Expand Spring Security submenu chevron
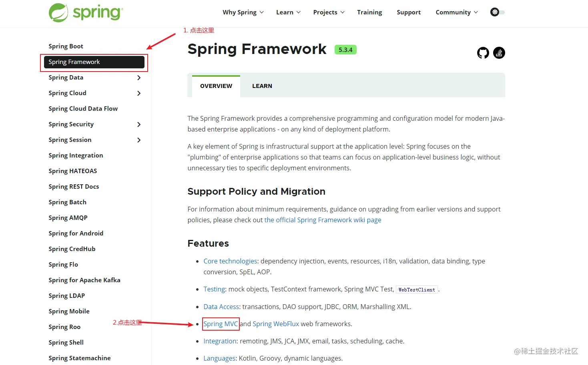Image resolution: width=588 pixels, height=365 pixels. click(x=139, y=124)
